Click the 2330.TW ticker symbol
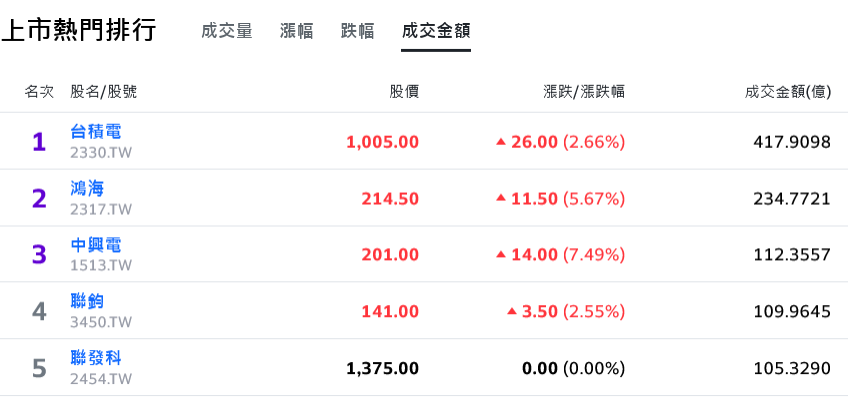The image size is (848, 407). point(101,153)
